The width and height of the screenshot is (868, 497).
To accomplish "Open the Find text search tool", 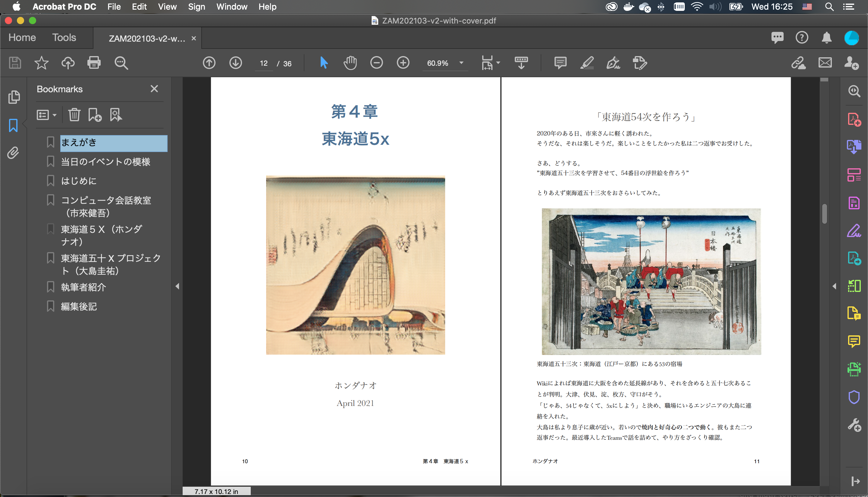I will pos(121,63).
